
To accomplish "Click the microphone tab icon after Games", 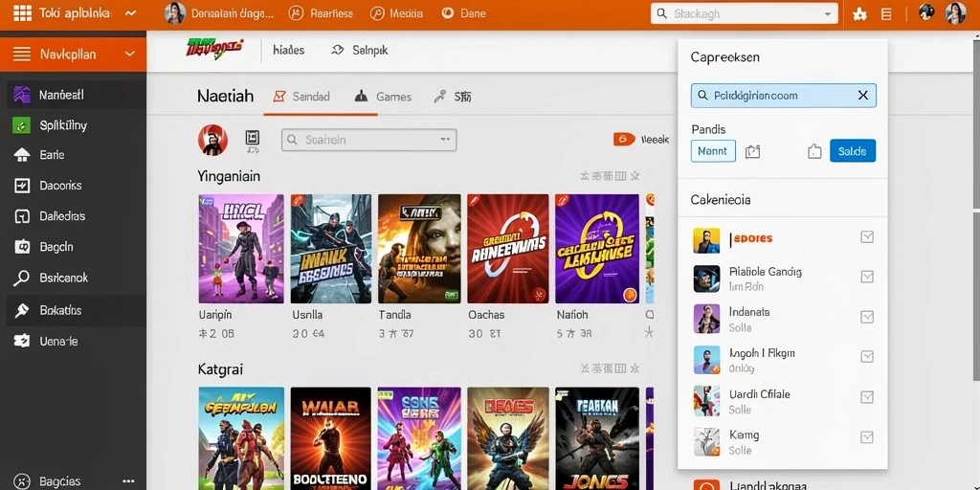I will point(440,97).
